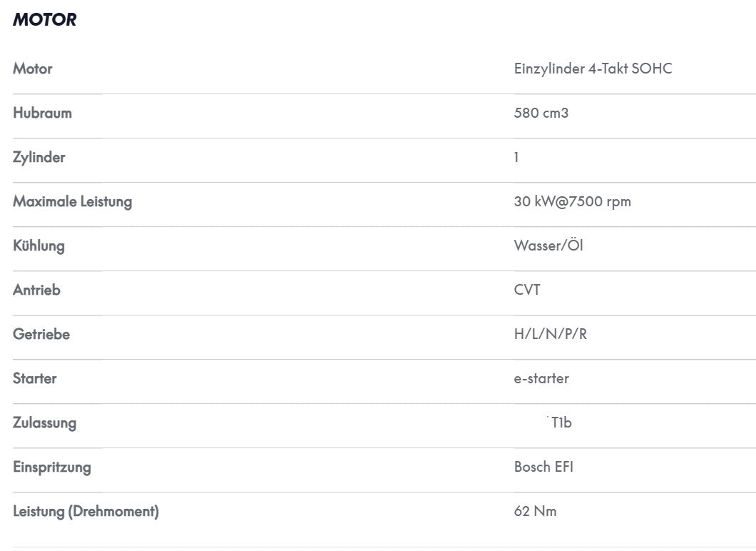Click the 30 kW@7500 rpm value
Viewport: 756px width, 551px height.
point(572,202)
